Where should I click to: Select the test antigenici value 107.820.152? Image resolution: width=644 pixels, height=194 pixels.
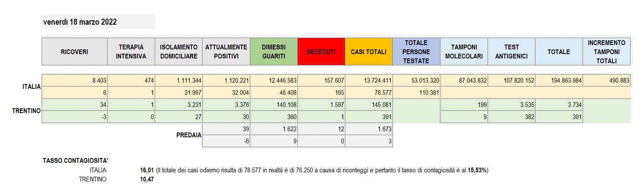(x=511, y=81)
